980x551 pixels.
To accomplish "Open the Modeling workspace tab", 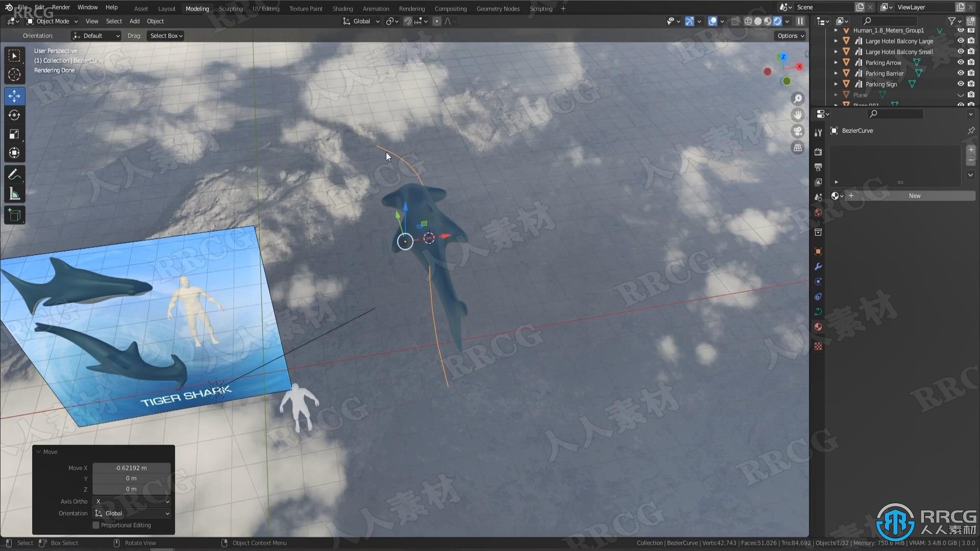I will point(198,8).
